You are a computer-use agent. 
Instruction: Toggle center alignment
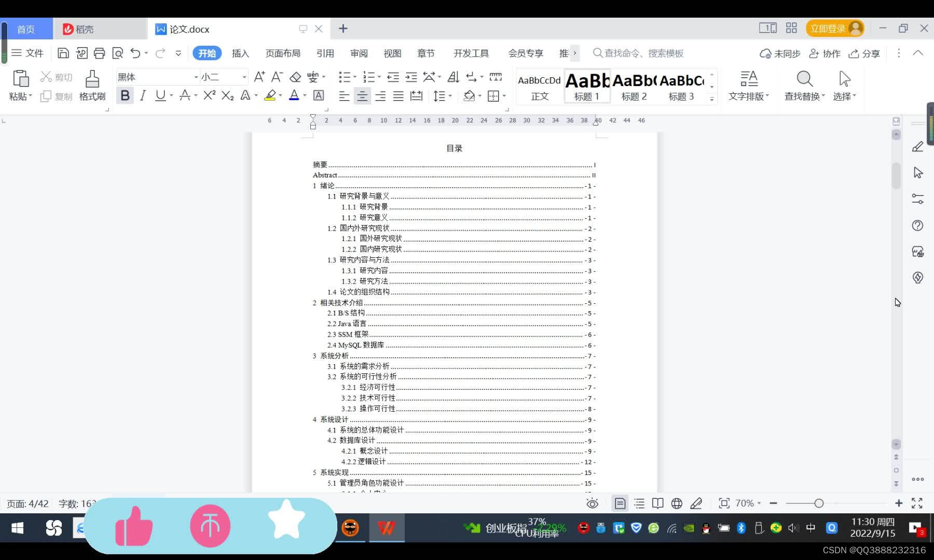click(362, 96)
